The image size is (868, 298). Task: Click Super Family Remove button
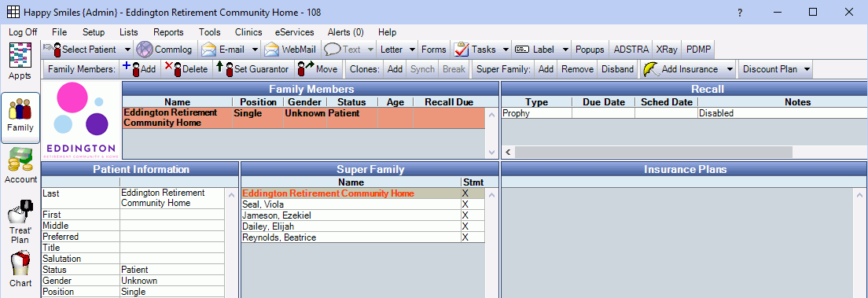(x=577, y=69)
